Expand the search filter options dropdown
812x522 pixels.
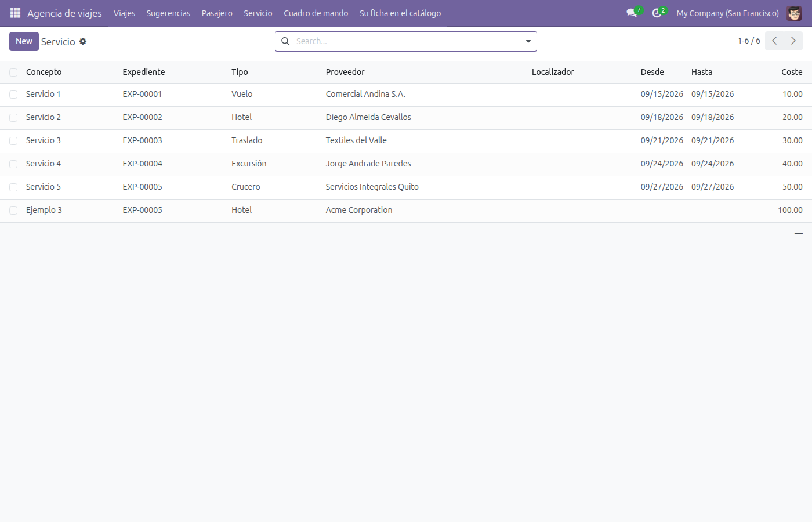(x=528, y=41)
